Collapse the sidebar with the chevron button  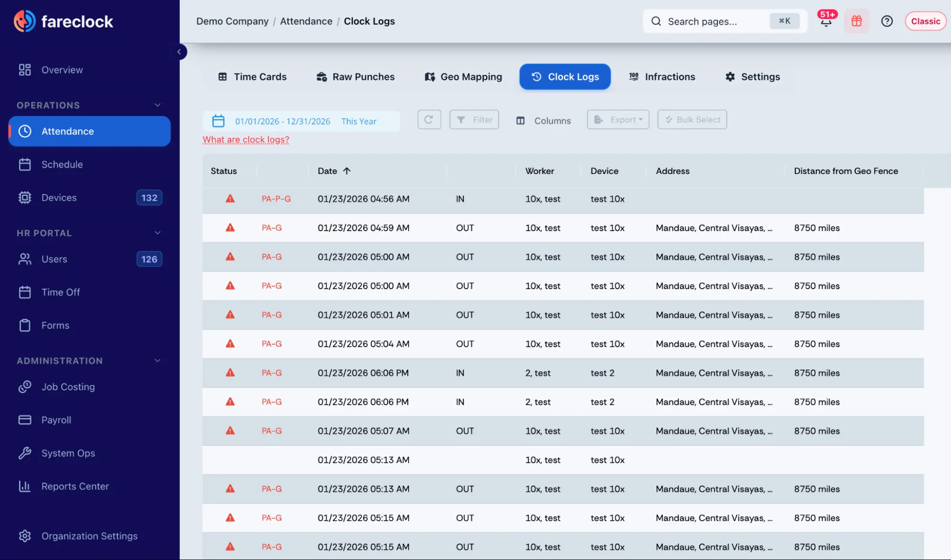pyautogui.click(x=179, y=52)
